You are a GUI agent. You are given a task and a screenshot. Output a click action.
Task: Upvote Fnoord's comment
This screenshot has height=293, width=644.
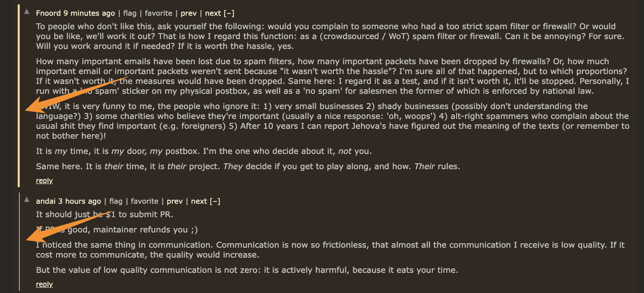[x=27, y=11]
